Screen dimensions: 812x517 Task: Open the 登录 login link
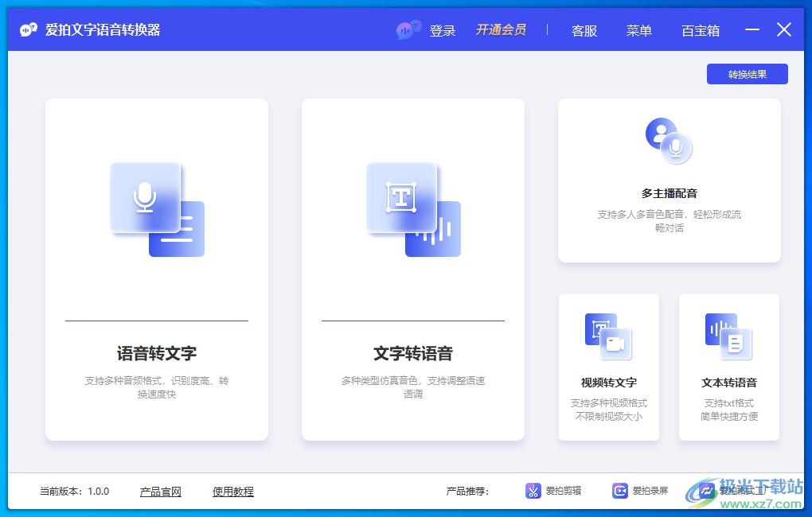point(443,30)
